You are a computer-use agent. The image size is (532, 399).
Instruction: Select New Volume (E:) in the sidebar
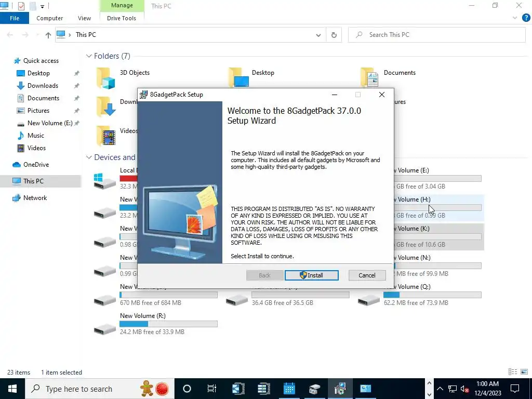[x=50, y=123]
